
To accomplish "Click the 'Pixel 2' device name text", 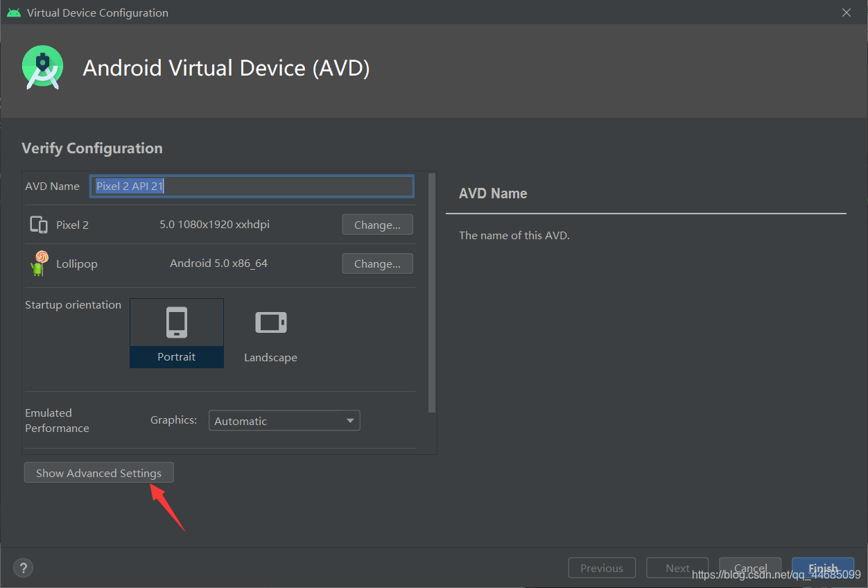I will 72,225.
